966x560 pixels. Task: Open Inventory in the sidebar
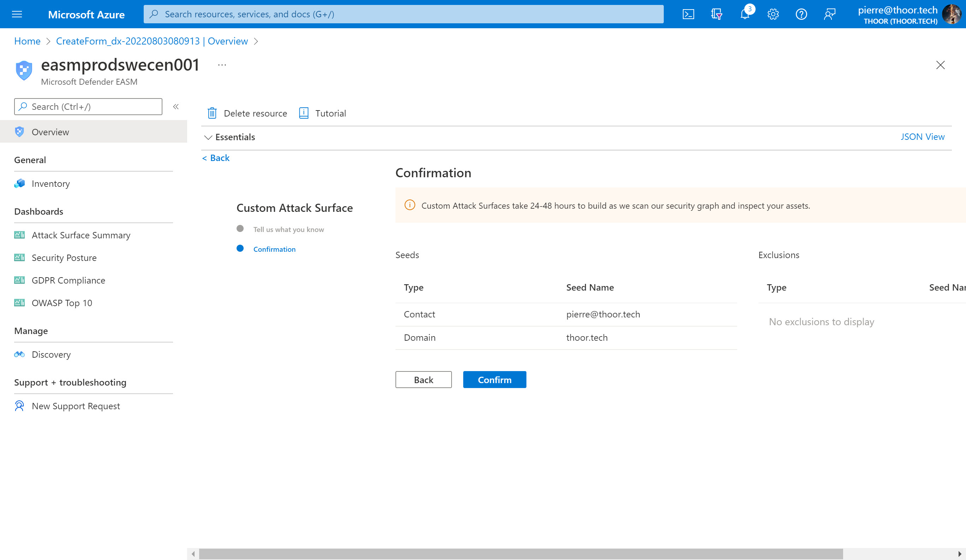coord(50,184)
